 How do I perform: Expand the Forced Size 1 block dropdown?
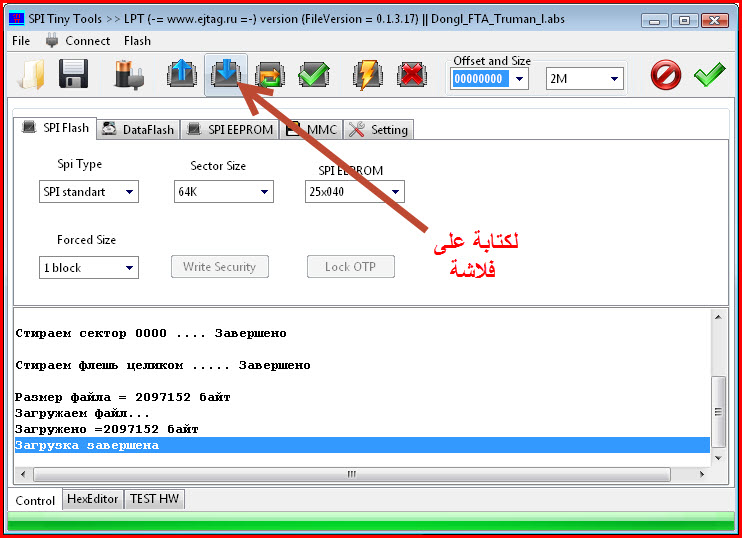pyautogui.click(x=129, y=268)
